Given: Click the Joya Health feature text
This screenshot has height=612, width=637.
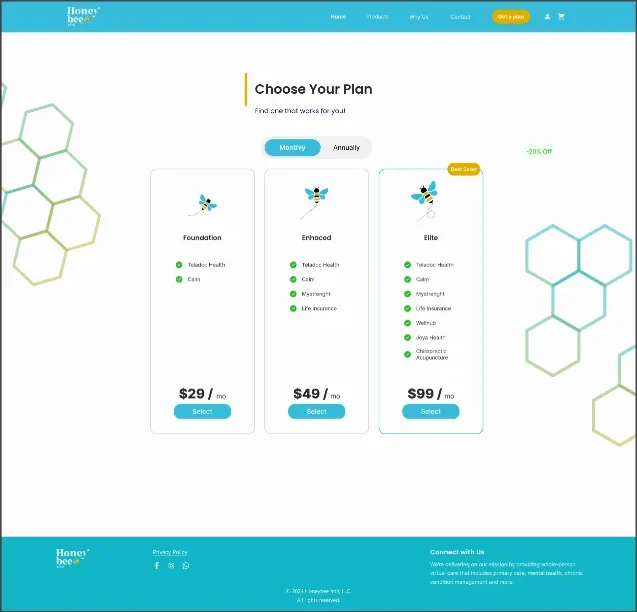Looking at the screenshot, I should (x=431, y=338).
